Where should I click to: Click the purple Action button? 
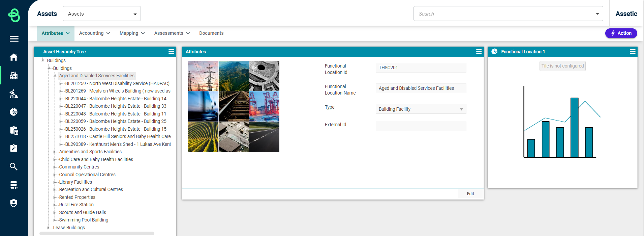621,33
